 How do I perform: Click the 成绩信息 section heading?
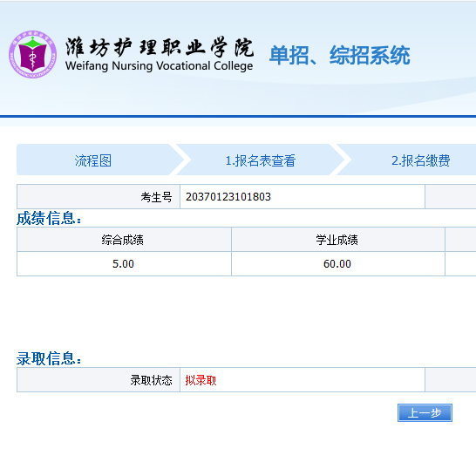tap(49, 218)
